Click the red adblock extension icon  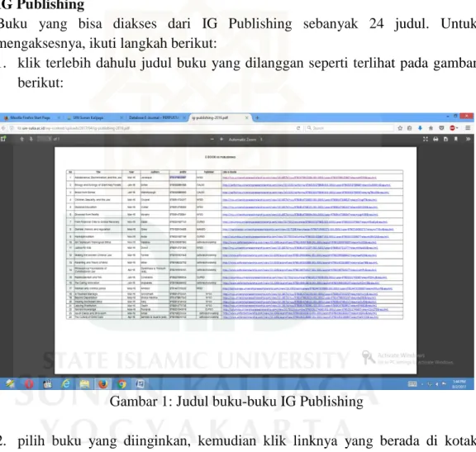tap(452, 128)
